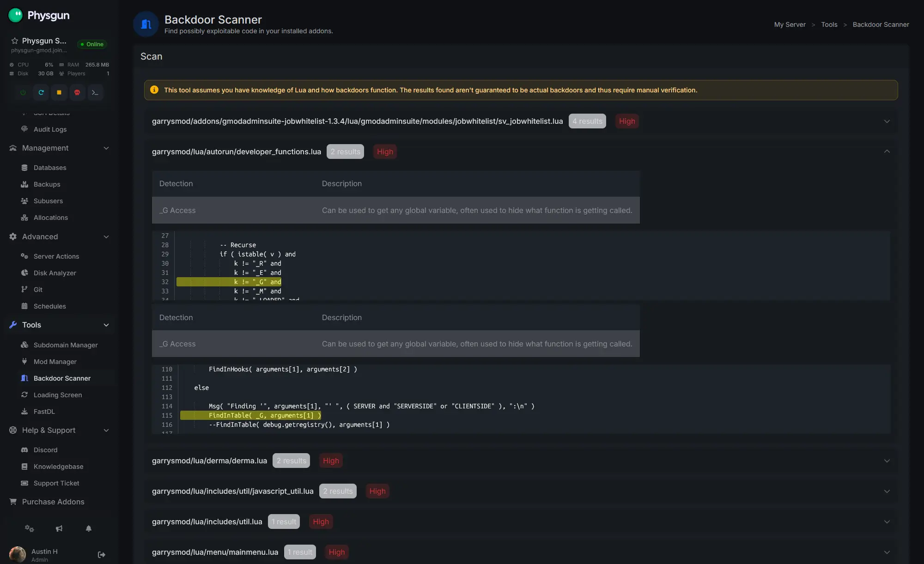
Task: Open the double-gear settings icon at sidebar bottom
Action: (x=30, y=528)
